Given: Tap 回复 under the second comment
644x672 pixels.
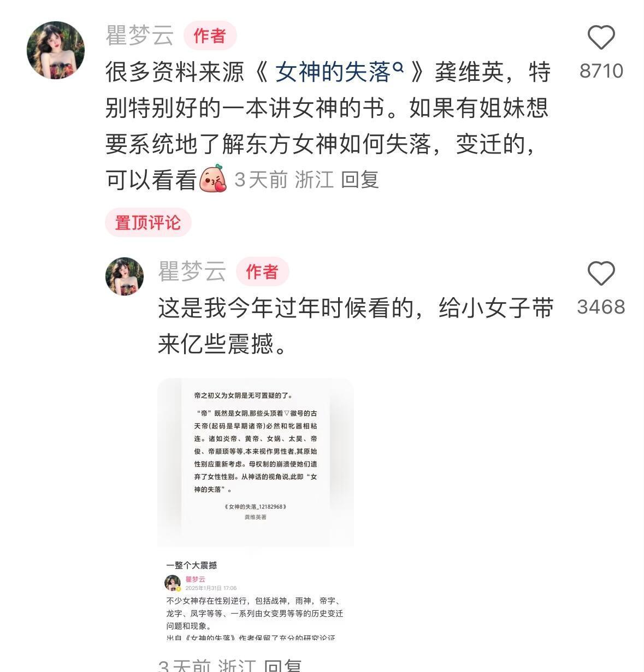Looking at the screenshot, I should coord(283,665).
